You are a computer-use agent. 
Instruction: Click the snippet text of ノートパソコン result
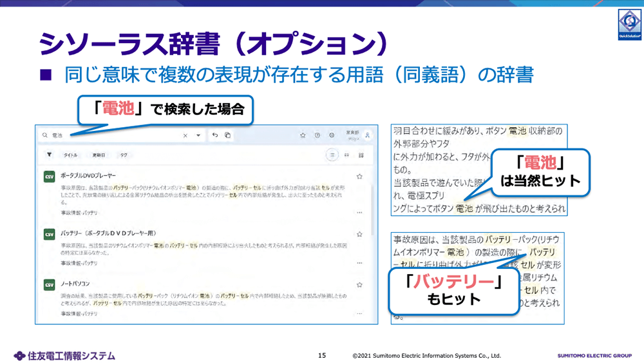pyautogui.click(x=204, y=299)
